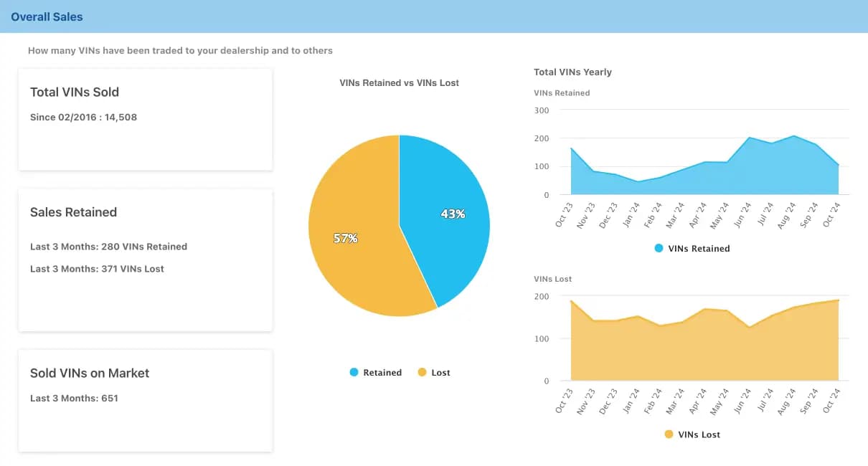868x466 pixels.
Task: Click the blue Retained legend dot
Action: click(x=354, y=372)
